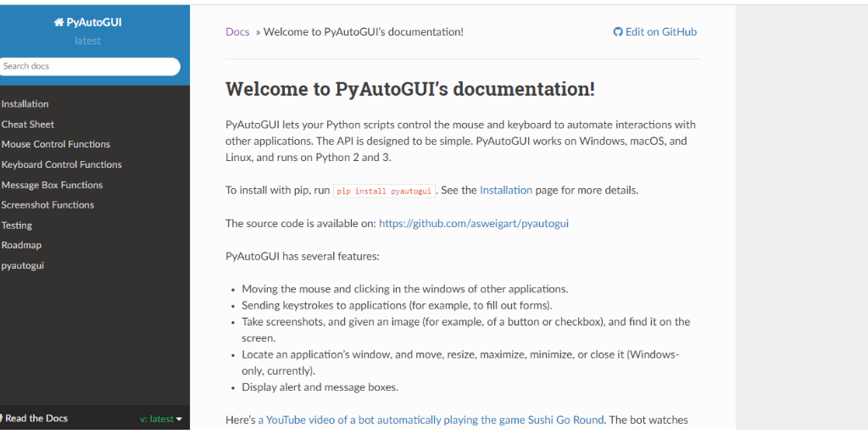The width and height of the screenshot is (868, 434).
Task: Click the PyAutoGUI title link in sidebar
Action: 87,23
